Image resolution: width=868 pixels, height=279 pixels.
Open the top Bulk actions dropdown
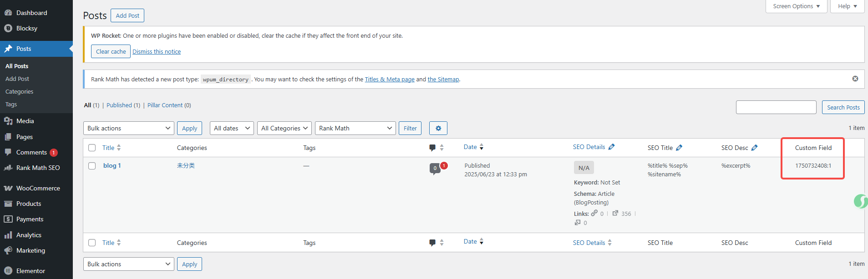point(128,128)
